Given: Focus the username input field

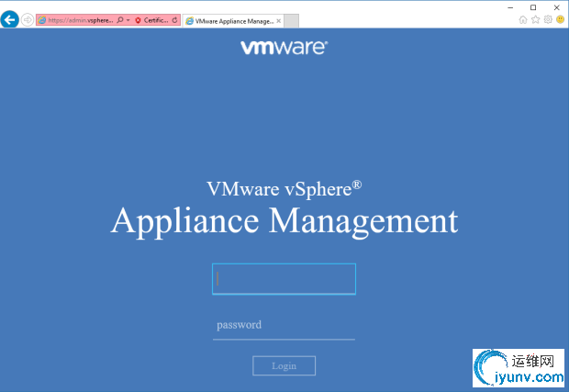Looking at the screenshot, I should point(284,279).
